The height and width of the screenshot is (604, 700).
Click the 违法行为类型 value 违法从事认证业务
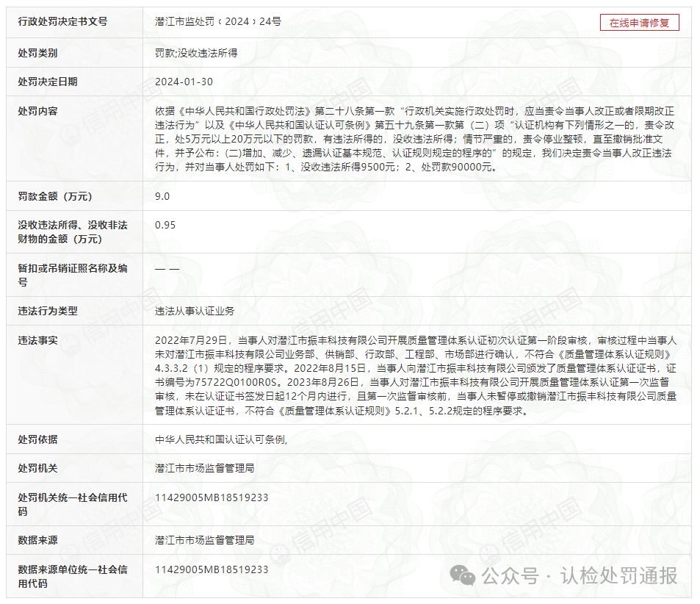[x=195, y=311]
